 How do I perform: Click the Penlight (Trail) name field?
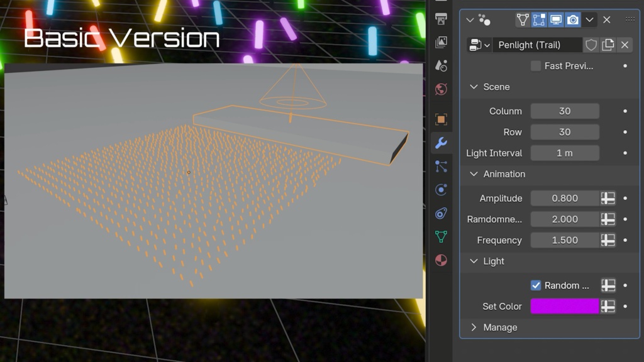538,45
